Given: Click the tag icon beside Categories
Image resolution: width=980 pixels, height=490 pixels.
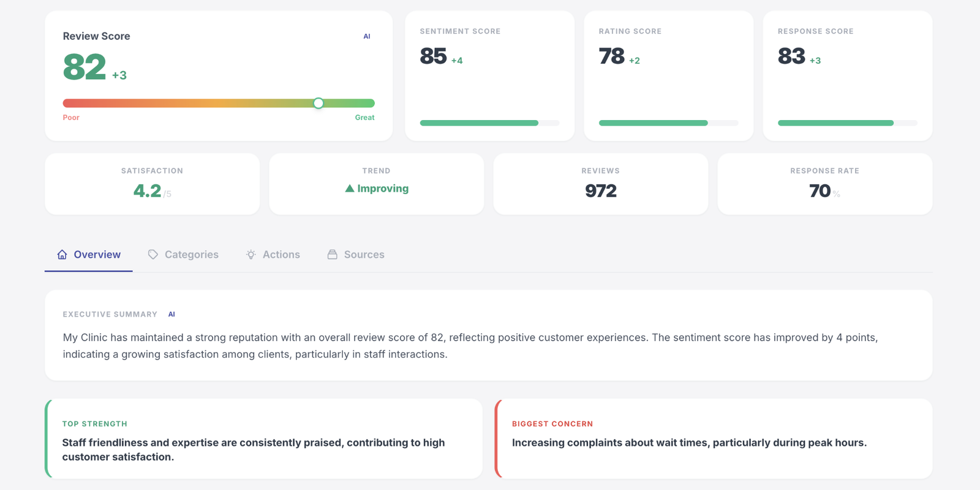Looking at the screenshot, I should coord(153,255).
